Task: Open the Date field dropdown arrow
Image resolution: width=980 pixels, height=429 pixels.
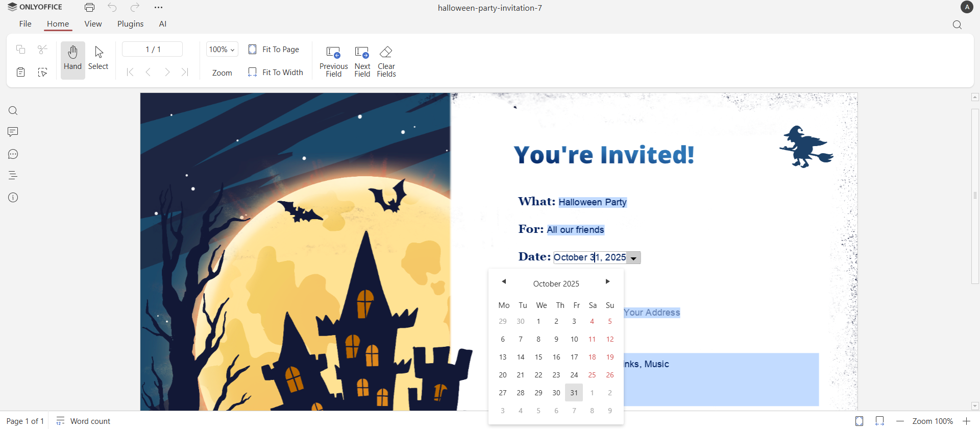Action: click(633, 258)
